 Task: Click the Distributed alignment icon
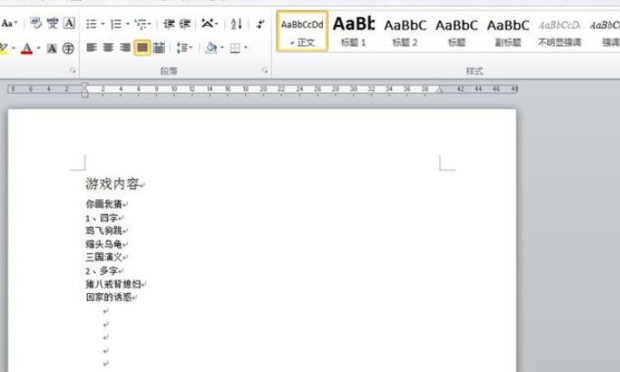tap(159, 48)
